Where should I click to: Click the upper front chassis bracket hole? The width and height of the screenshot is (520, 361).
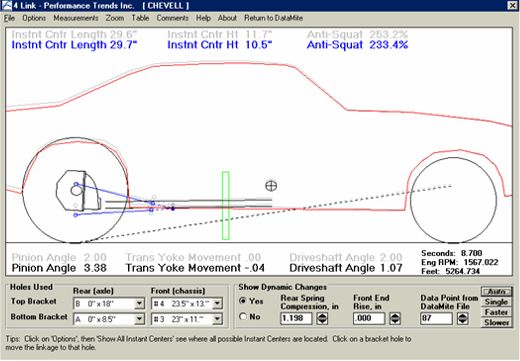point(153,203)
